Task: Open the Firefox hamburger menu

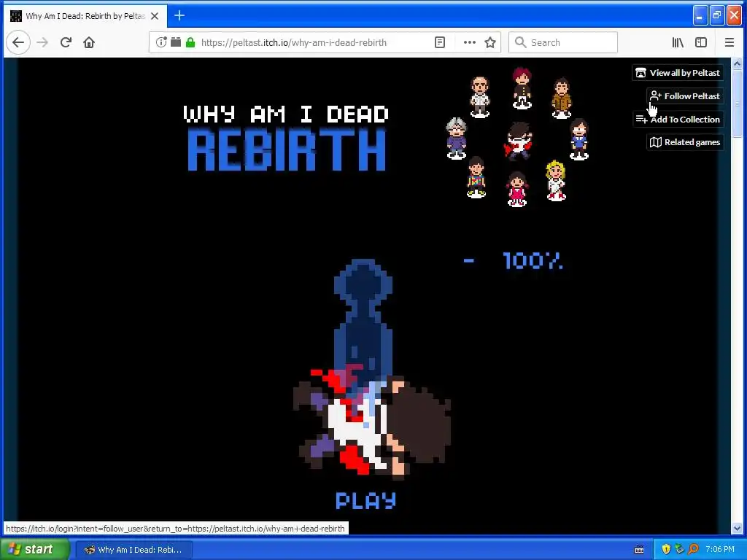Action: [729, 42]
